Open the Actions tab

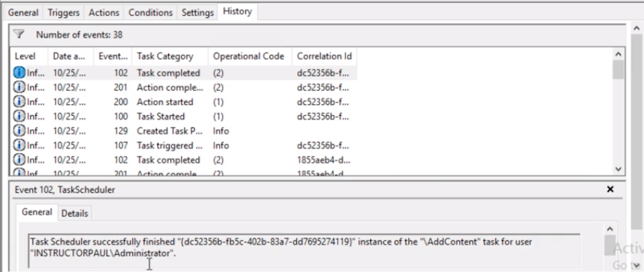click(104, 13)
